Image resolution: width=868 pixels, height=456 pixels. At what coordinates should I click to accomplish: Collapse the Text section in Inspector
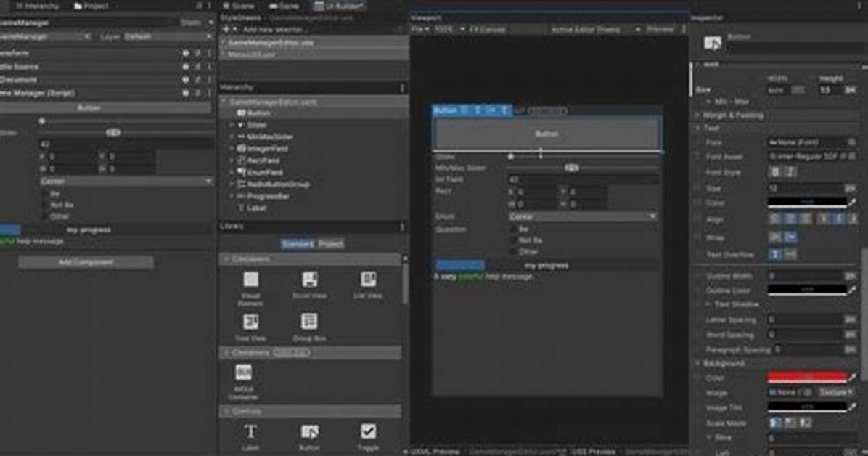tap(698, 128)
